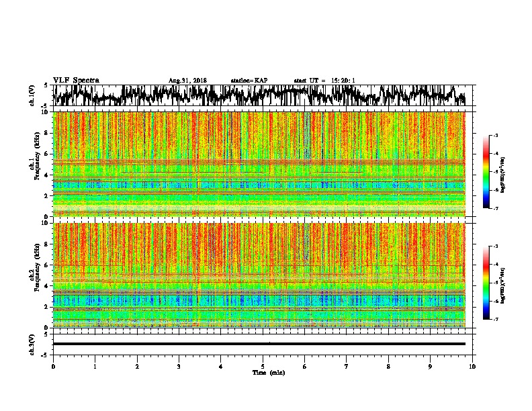The height and width of the screenshot is (411, 532).
Task: Click the ch.1 spectrogram color scale bar
Action: click(x=486, y=172)
